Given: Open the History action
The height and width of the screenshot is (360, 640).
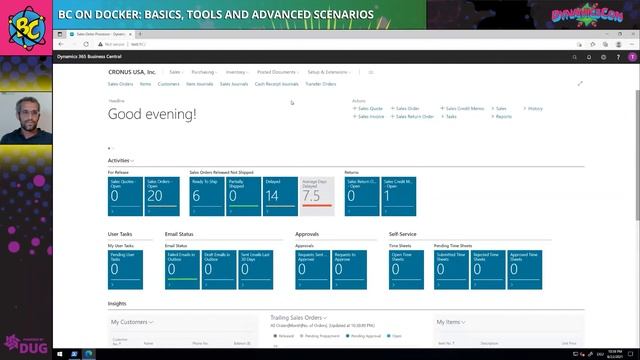Looking at the screenshot, I should pos(533,109).
